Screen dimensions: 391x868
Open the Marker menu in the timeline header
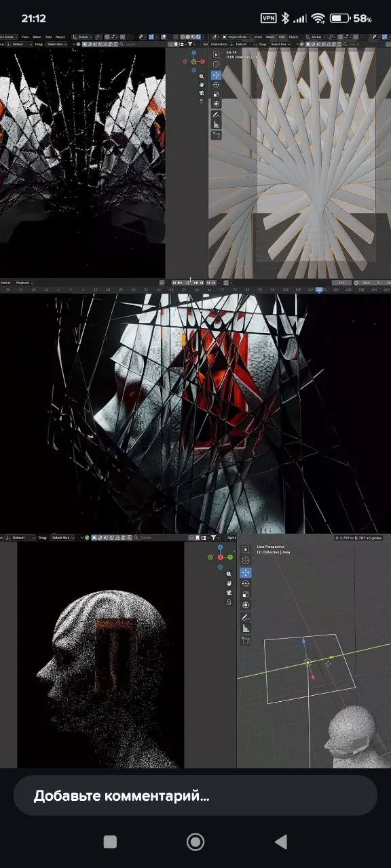coord(5,283)
